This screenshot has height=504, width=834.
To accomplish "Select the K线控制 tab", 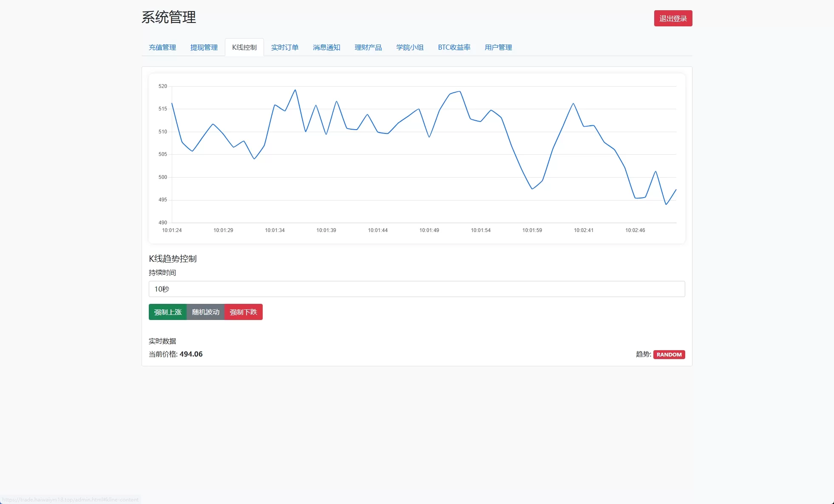I will pyautogui.click(x=244, y=47).
